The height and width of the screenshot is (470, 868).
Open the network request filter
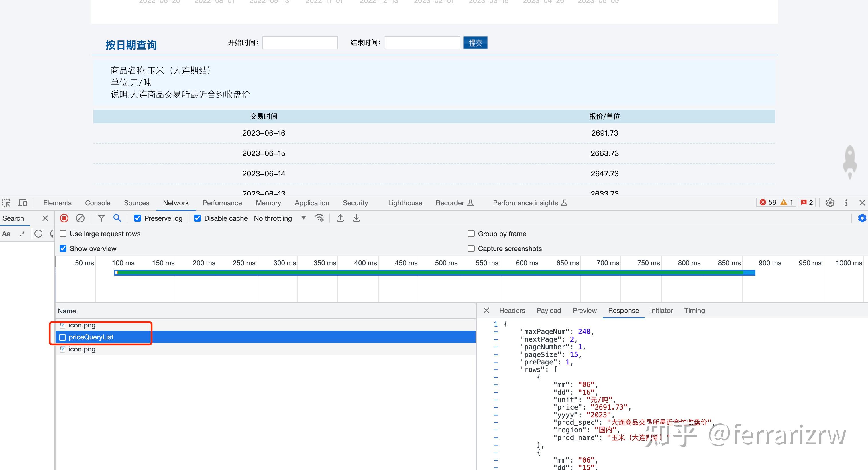[x=101, y=218]
